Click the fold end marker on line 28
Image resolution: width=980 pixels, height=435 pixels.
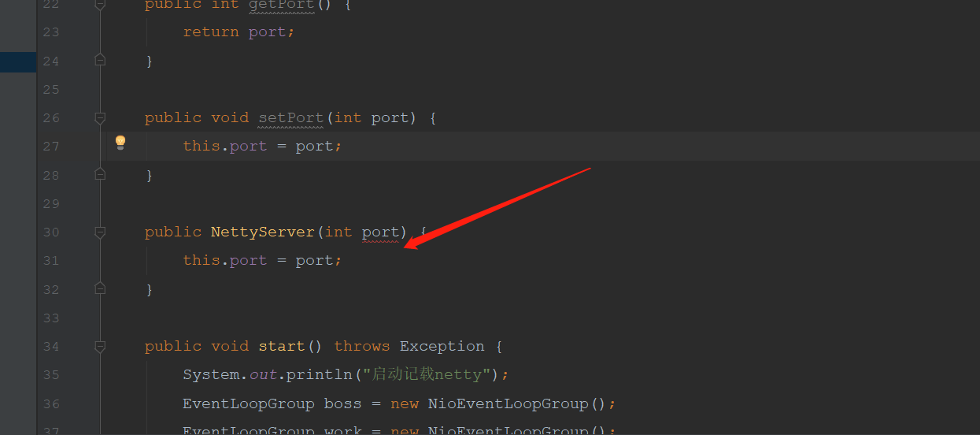(100, 174)
